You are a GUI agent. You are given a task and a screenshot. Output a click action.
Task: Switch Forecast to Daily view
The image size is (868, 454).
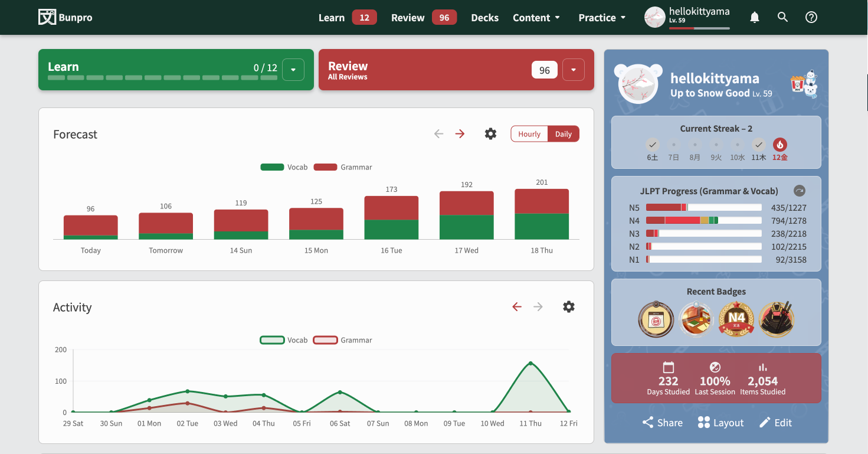pos(563,134)
